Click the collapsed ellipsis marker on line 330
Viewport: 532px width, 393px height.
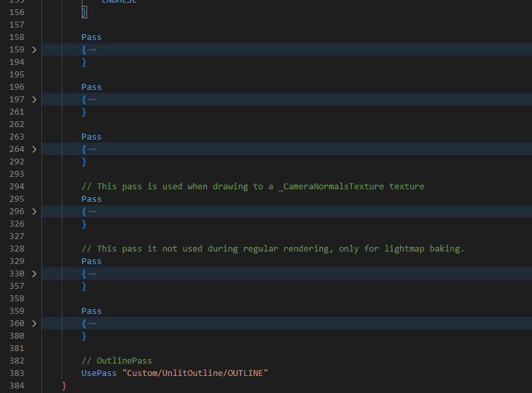(x=92, y=274)
